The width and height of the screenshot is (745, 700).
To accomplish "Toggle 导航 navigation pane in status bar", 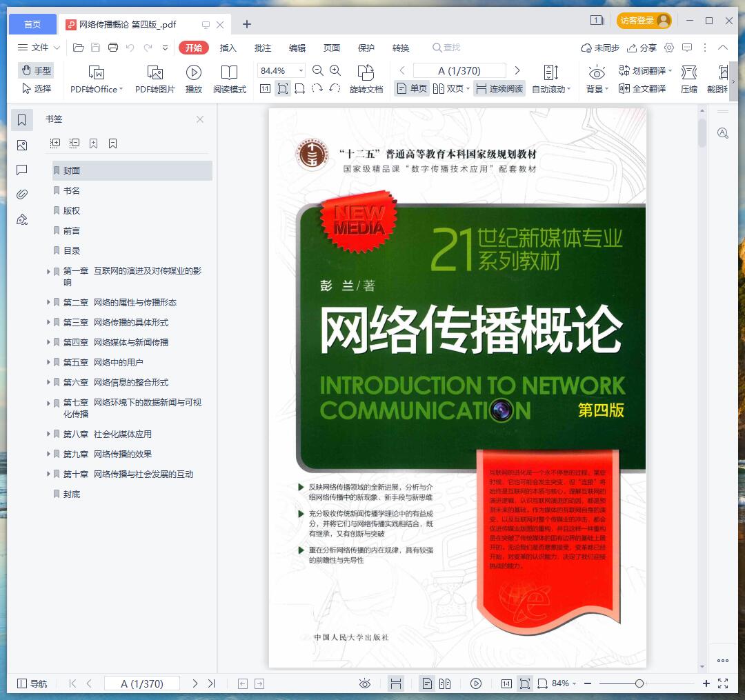I will tap(32, 683).
